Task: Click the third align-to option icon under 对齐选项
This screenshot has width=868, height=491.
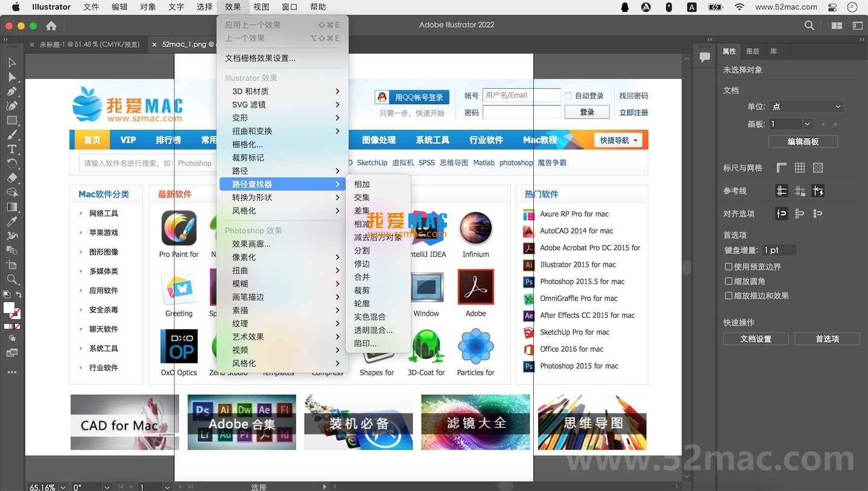Action: [819, 214]
